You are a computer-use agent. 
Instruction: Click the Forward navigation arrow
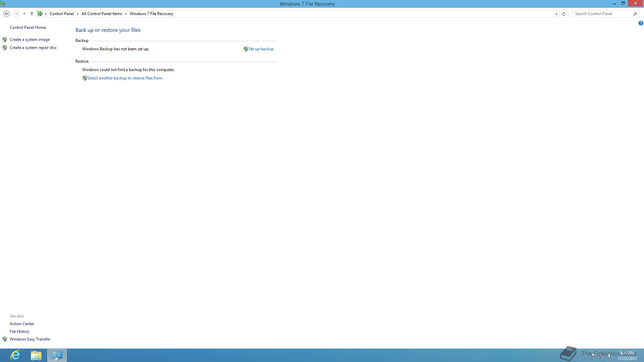pyautogui.click(x=16, y=14)
